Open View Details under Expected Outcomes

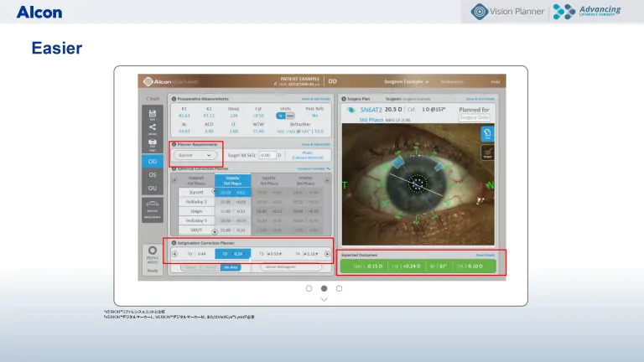[485, 256]
